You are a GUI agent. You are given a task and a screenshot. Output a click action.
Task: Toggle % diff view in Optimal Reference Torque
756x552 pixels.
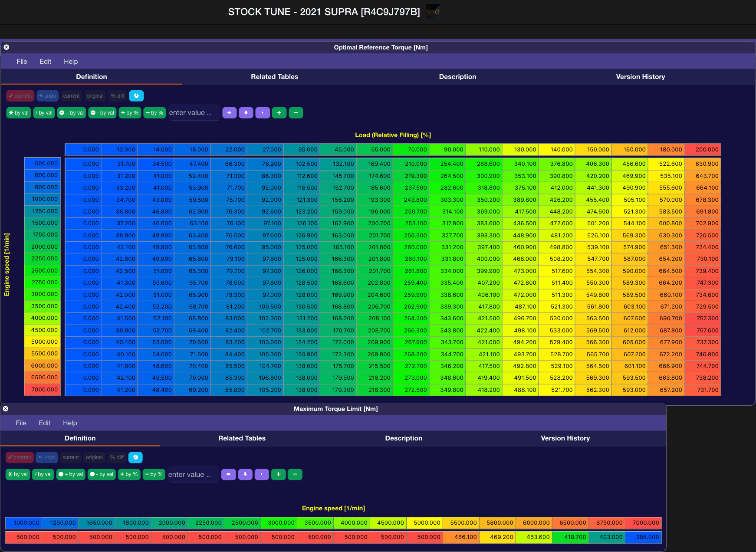click(x=118, y=96)
